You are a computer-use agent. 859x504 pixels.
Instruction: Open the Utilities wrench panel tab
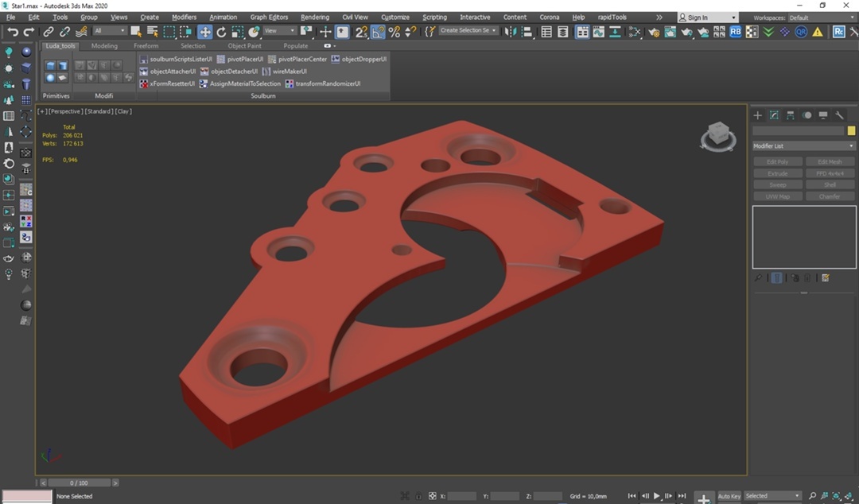coord(839,115)
